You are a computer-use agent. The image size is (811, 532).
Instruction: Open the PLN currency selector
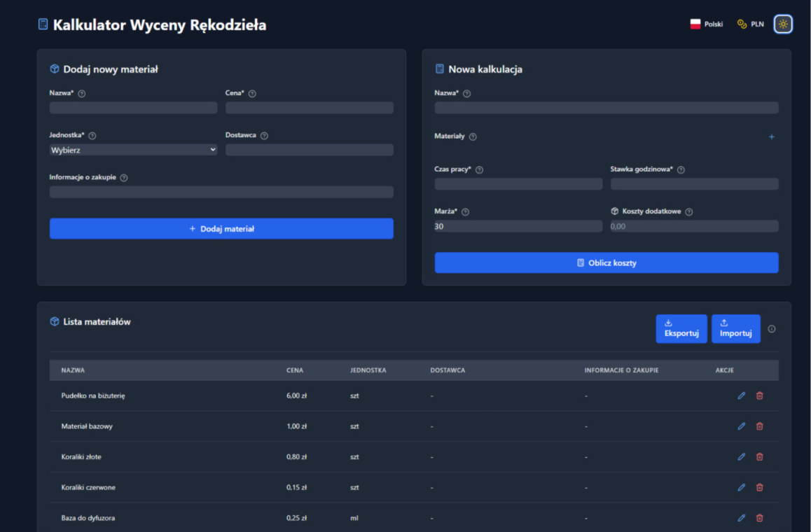pos(750,24)
